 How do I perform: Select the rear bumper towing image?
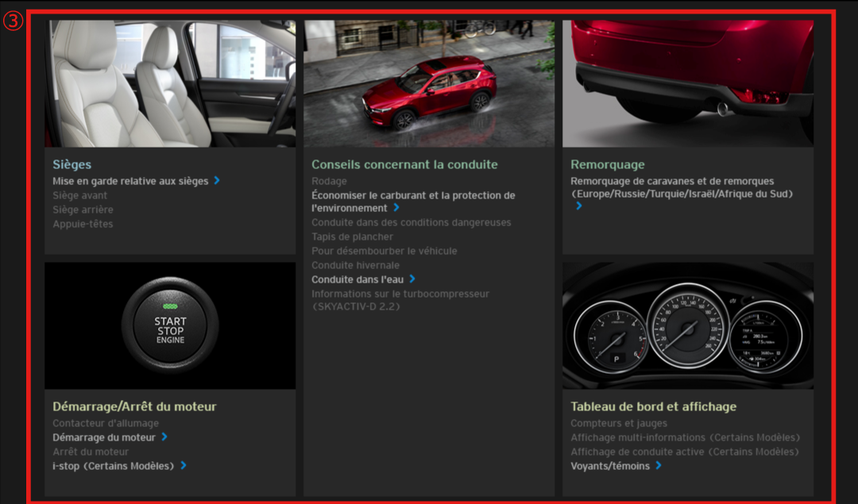point(688,83)
